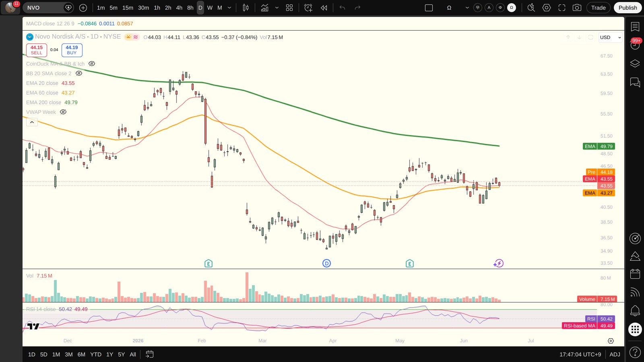Screen dimensions: 644x362
Task: Open the chats panel in right sidebar
Action: [635, 82]
